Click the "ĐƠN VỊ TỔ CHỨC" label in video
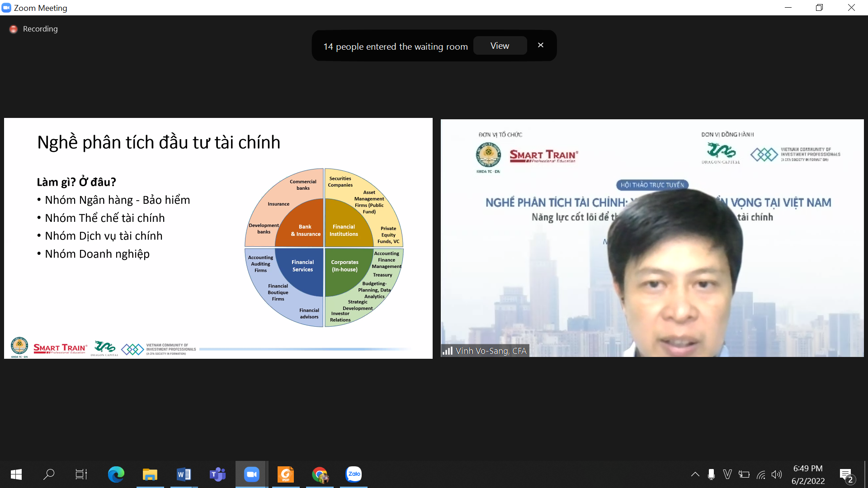Screen dimensions: 868x488 [x=500, y=135]
